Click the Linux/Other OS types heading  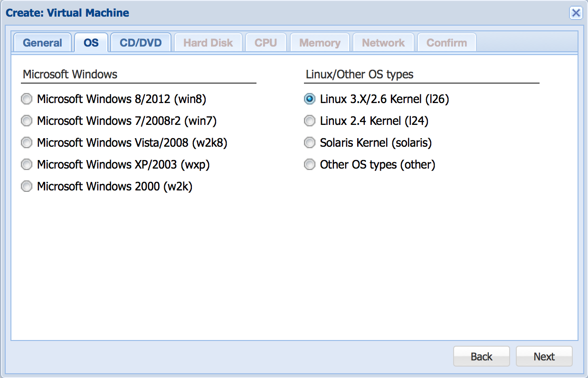(360, 74)
